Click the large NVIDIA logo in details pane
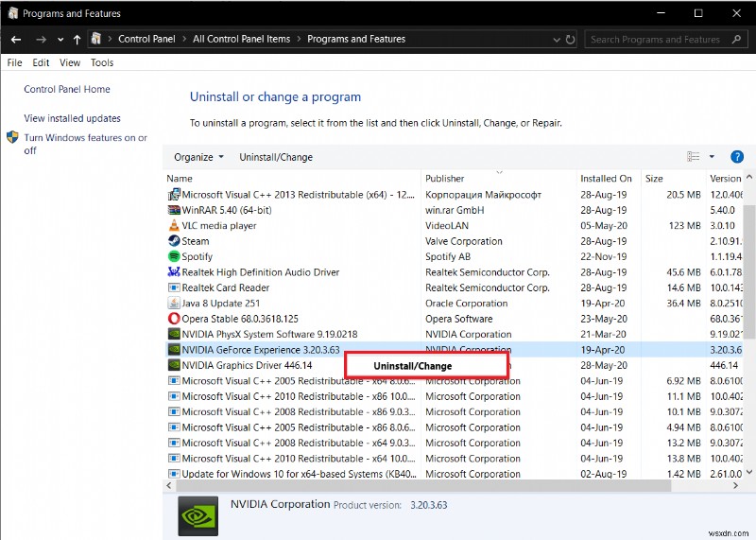The image size is (756, 540). point(198,515)
